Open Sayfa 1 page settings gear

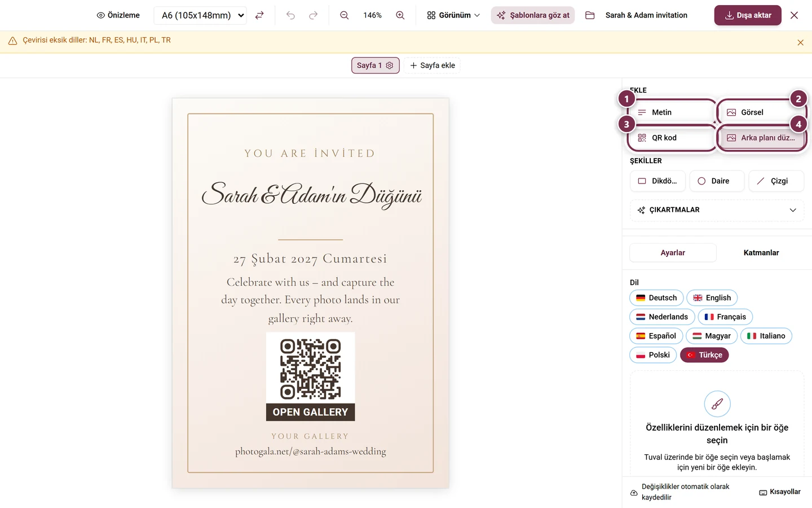[x=390, y=65]
